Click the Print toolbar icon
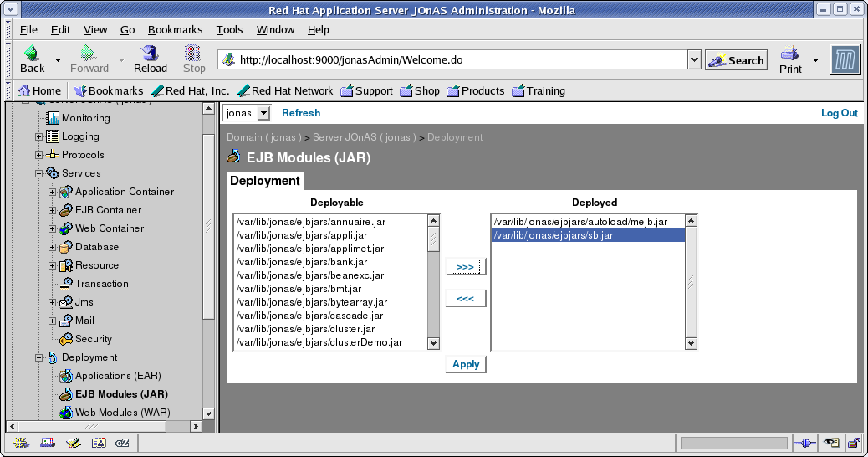868x457 pixels. click(x=790, y=54)
